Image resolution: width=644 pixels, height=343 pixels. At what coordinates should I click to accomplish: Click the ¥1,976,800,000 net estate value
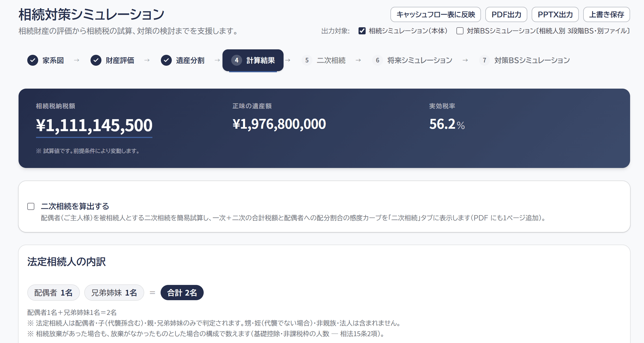coord(279,124)
